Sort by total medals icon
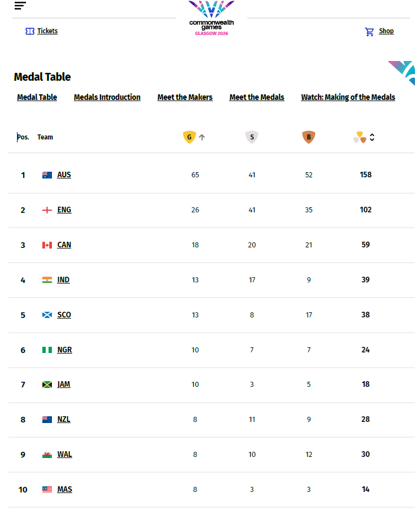Viewport: 420px width, 510px height. click(x=360, y=137)
